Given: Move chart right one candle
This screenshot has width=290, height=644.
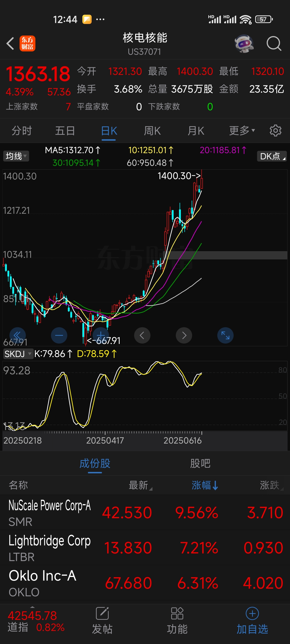Looking at the screenshot, I should pos(184,335).
